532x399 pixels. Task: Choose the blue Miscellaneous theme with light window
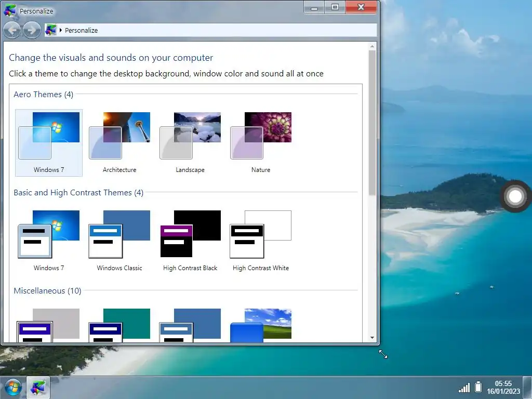190,325
